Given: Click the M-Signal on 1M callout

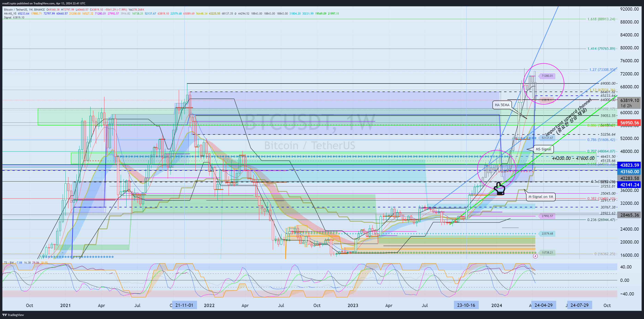Looking at the screenshot, I should pos(541,197).
